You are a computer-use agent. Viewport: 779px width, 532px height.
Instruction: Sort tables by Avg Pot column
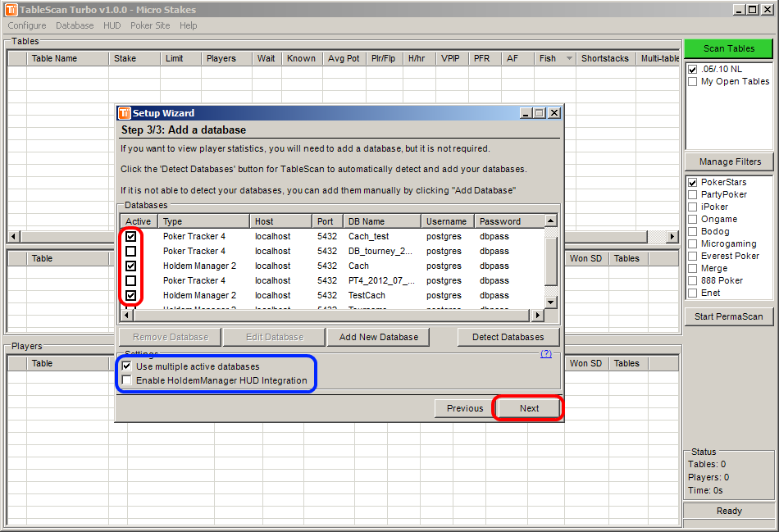tap(344, 59)
